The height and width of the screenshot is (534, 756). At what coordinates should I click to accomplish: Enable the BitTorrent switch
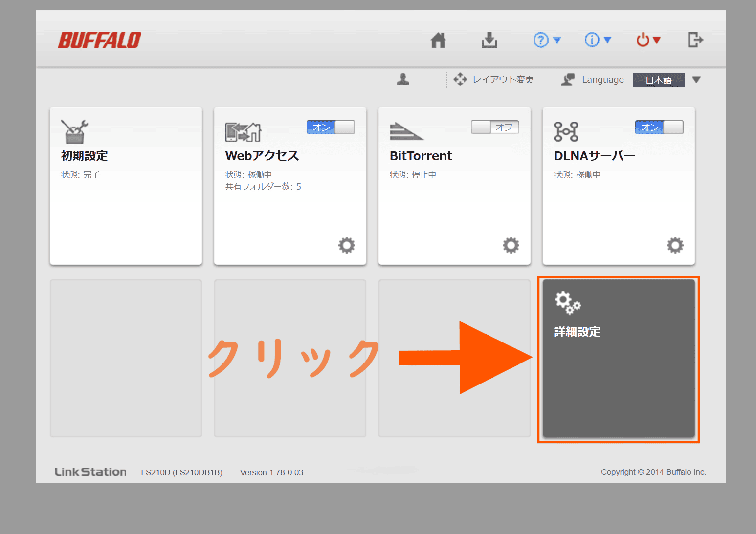coord(494,128)
